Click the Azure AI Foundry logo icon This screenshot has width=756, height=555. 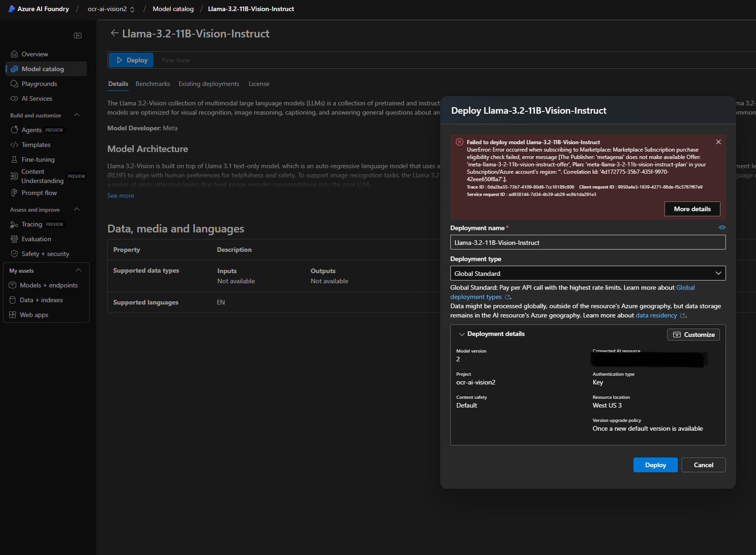point(12,9)
